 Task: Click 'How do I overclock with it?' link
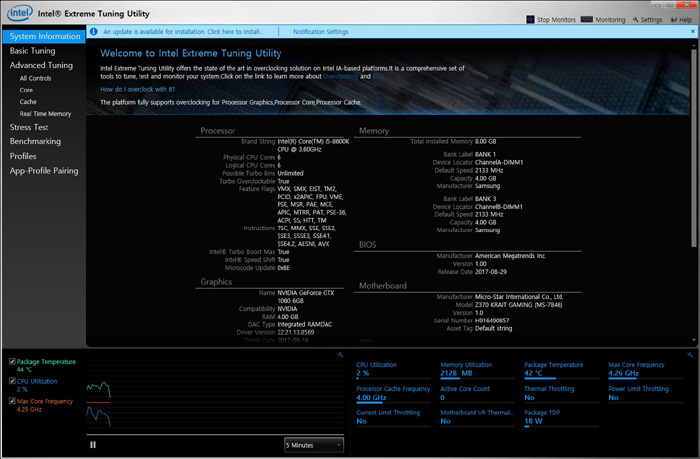click(x=138, y=89)
